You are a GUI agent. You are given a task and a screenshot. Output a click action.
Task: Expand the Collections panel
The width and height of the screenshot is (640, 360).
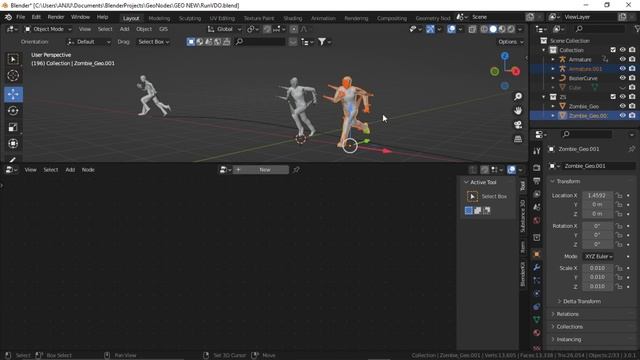click(569, 327)
